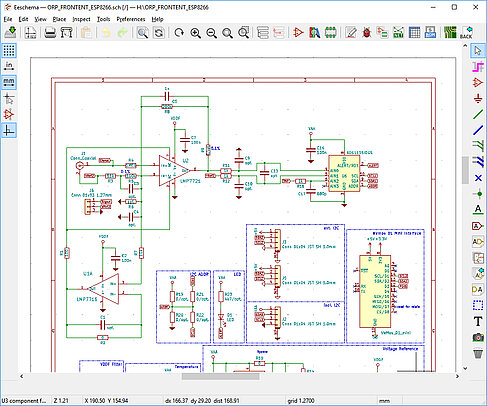Click the vertical scrollbar thumb
Screen dimensions: 487x406
tap(465, 170)
